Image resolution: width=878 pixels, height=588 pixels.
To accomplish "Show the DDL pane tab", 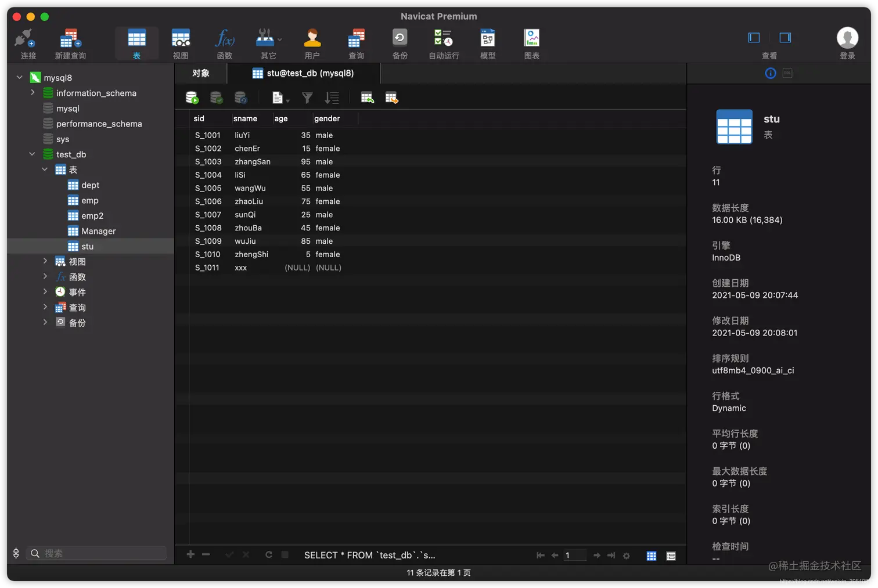I will coord(787,73).
